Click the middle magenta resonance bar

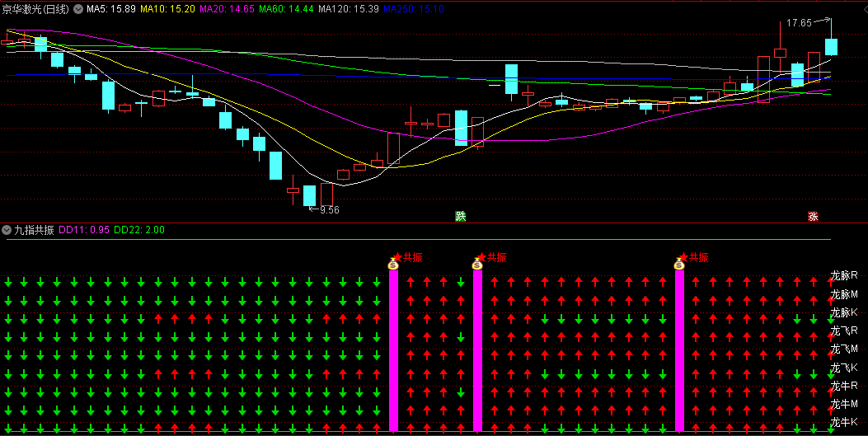coord(478,350)
